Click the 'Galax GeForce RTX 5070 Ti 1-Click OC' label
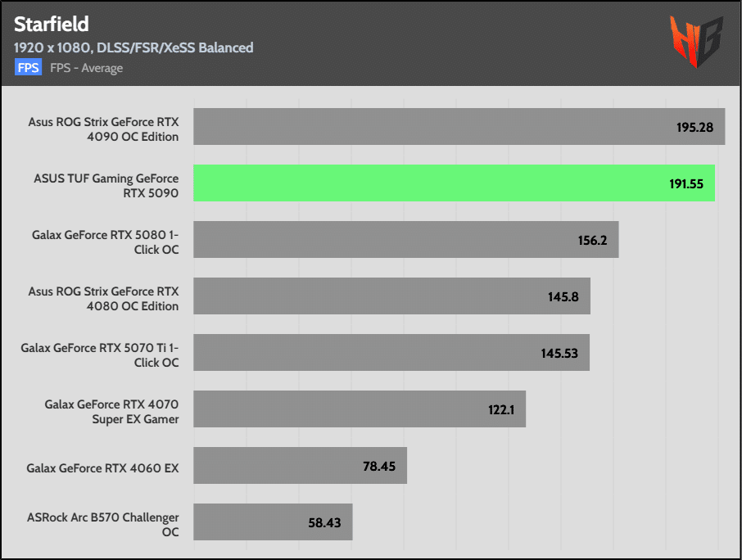Screen dimensions: 742x560 click(x=100, y=355)
